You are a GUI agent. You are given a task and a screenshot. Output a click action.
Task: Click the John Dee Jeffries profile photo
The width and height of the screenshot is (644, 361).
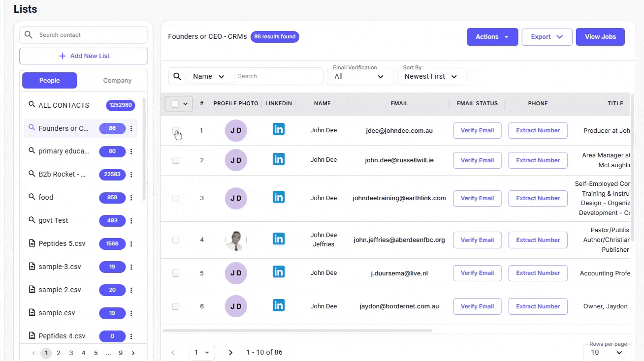(x=236, y=240)
